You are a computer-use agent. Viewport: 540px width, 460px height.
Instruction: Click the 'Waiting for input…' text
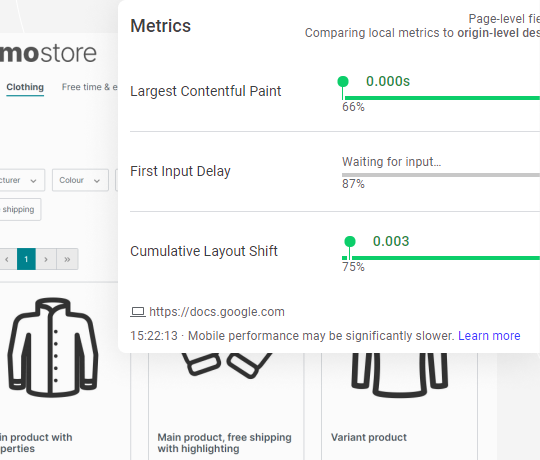[x=392, y=161]
